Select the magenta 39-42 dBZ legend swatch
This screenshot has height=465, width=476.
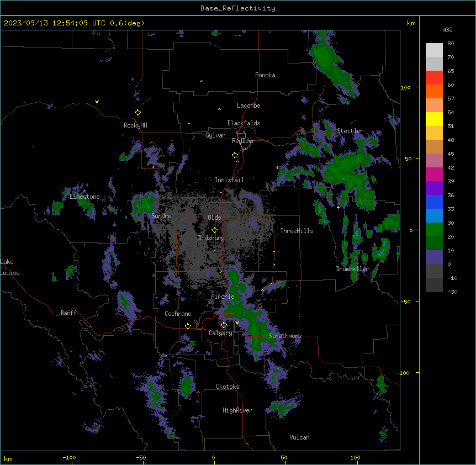(x=434, y=174)
